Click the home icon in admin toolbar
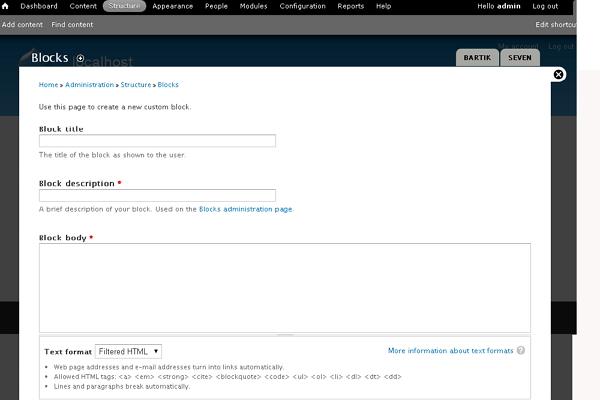The width and height of the screenshot is (600, 400). 5,6
